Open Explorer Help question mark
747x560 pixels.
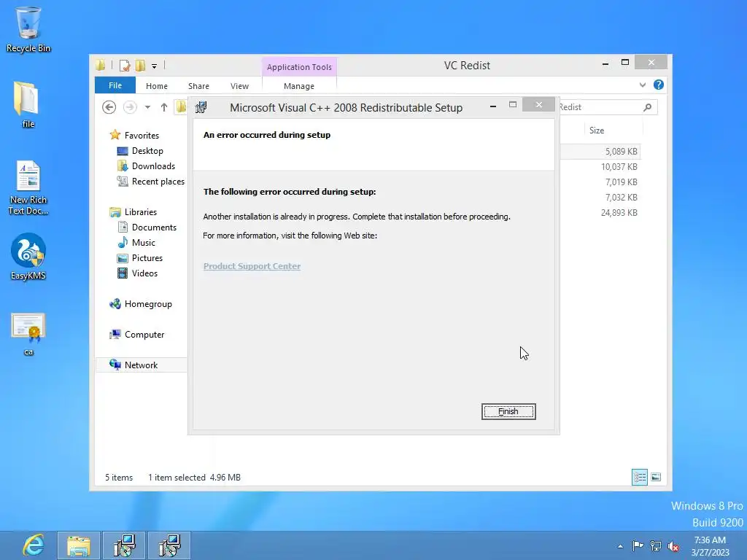click(659, 85)
